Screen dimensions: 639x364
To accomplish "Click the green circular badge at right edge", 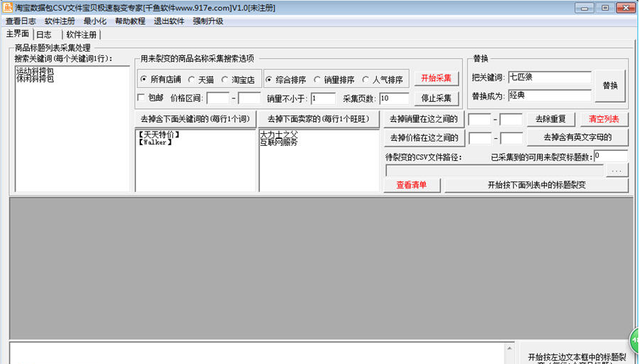I will [x=633, y=339].
